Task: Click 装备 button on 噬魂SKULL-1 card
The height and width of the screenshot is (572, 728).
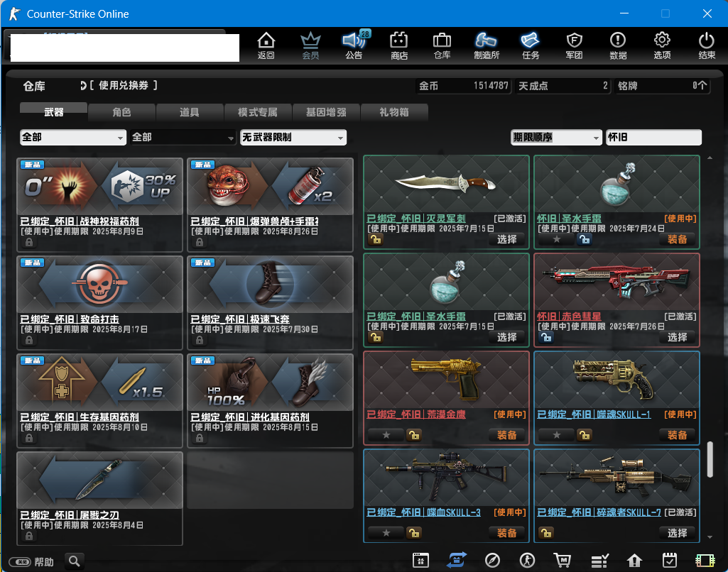Action: click(x=678, y=435)
